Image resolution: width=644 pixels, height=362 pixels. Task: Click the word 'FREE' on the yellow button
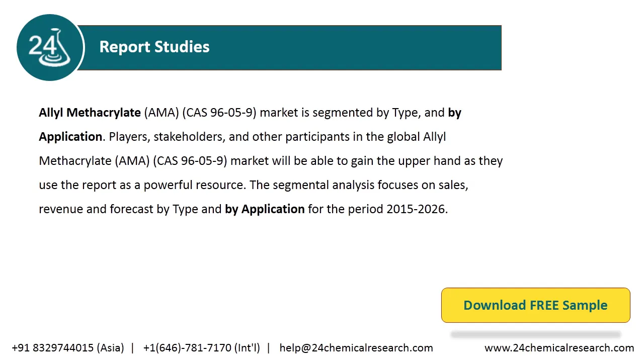[x=544, y=305]
